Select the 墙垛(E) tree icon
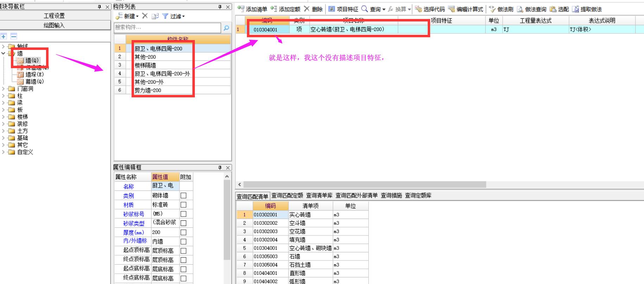This screenshot has width=644, height=284. point(20,75)
